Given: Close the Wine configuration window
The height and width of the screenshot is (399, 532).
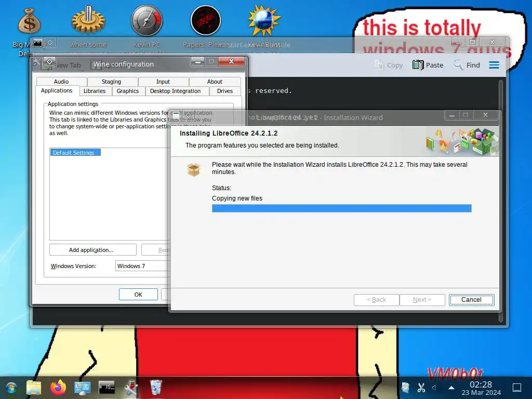Looking at the screenshot, I should (231, 61).
